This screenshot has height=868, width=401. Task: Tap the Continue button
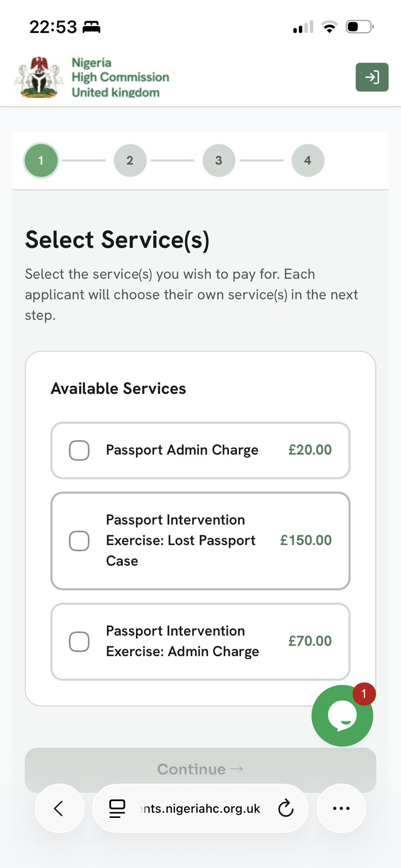point(200,769)
